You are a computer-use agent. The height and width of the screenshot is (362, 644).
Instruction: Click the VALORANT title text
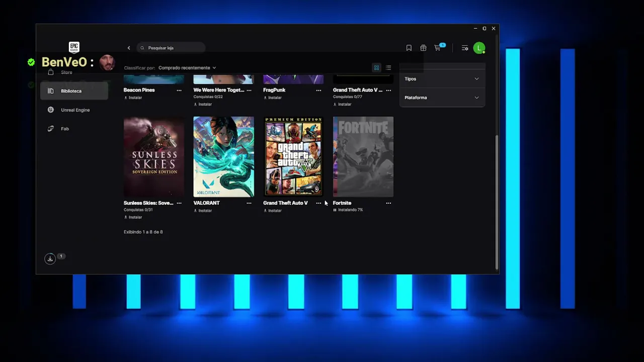point(207,203)
